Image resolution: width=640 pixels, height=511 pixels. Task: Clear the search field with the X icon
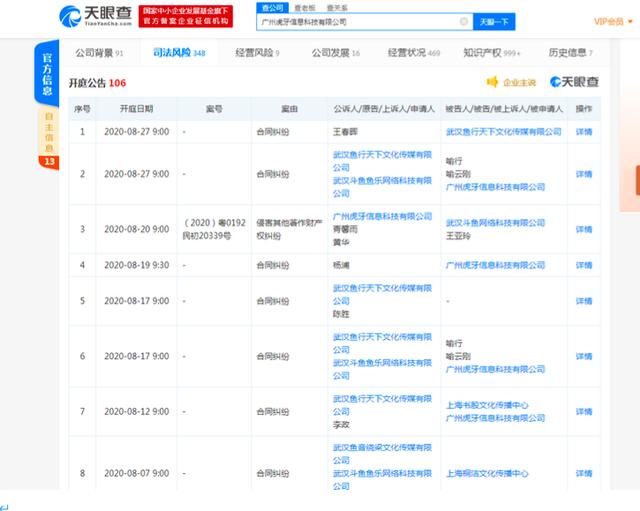pyautogui.click(x=464, y=22)
